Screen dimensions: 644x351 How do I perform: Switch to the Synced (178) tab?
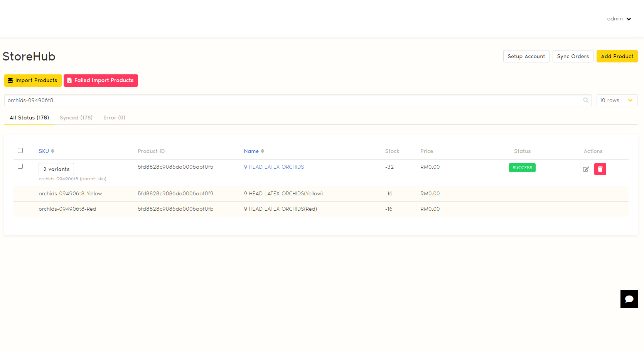click(76, 118)
